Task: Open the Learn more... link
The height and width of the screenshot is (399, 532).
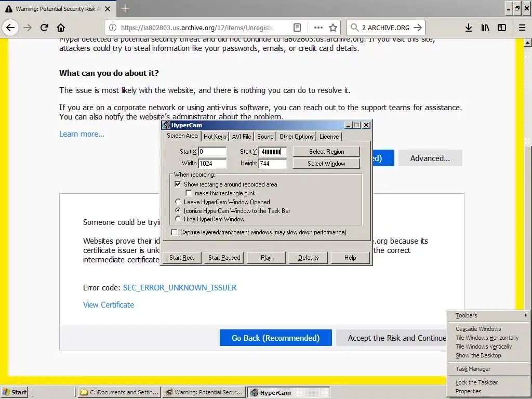Action: [82, 134]
